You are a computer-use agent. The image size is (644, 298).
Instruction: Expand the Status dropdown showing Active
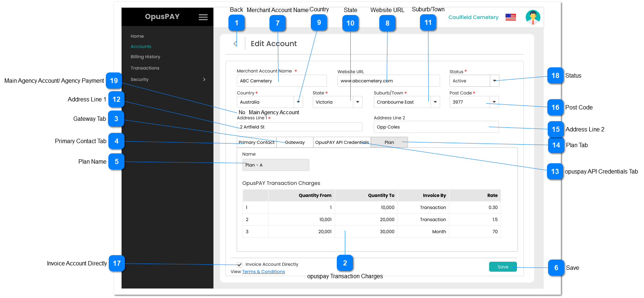[494, 81]
